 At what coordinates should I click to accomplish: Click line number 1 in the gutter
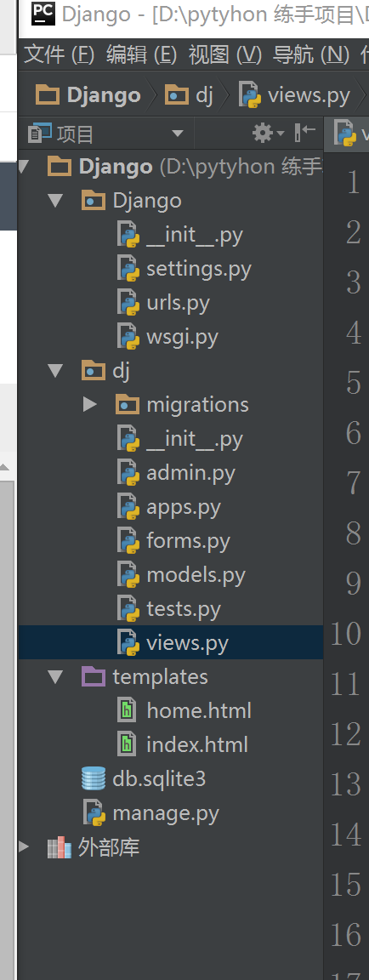pos(354,183)
